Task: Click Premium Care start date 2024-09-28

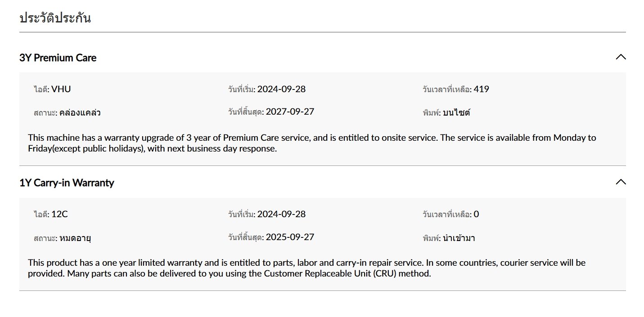Action: coord(281,89)
